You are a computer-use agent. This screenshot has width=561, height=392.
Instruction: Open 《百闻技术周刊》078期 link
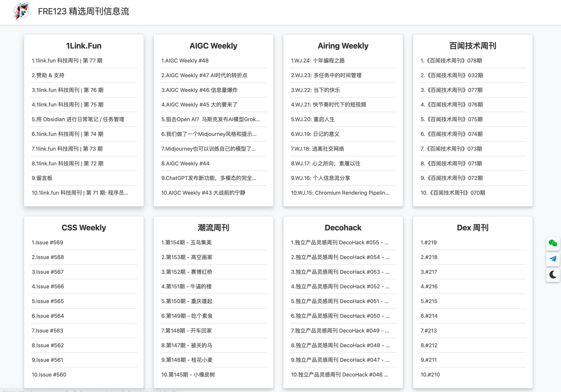click(x=451, y=61)
